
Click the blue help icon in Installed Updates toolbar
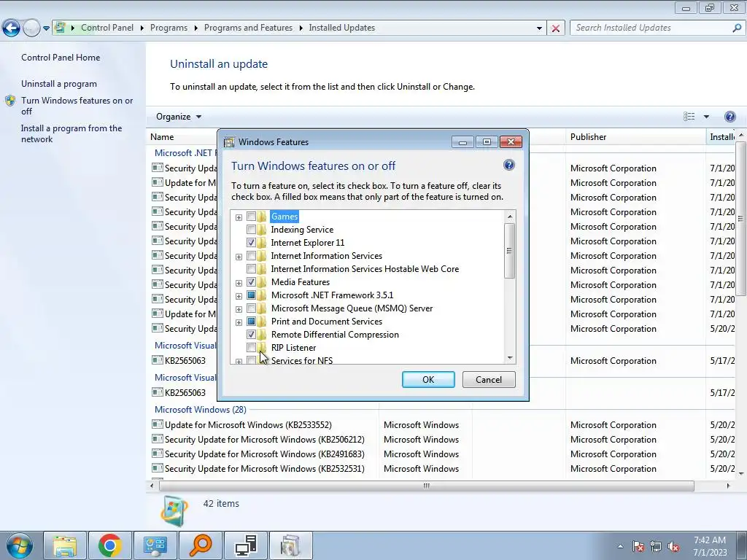[729, 117]
